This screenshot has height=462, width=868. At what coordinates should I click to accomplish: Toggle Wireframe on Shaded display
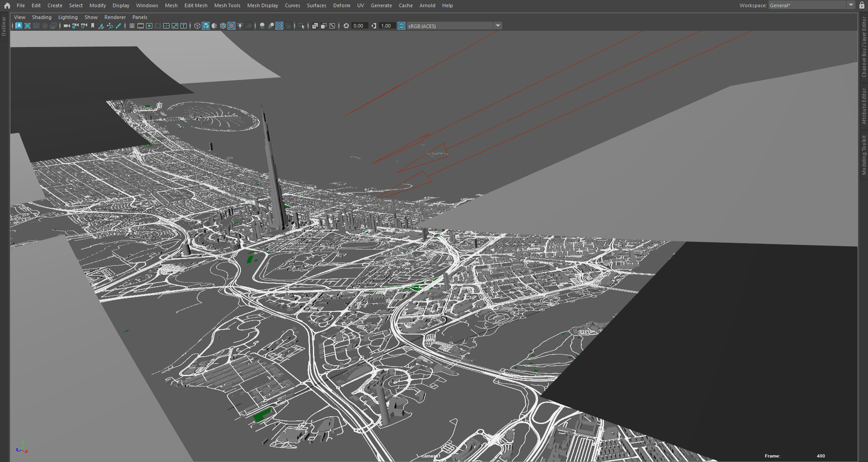(x=223, y=26)
